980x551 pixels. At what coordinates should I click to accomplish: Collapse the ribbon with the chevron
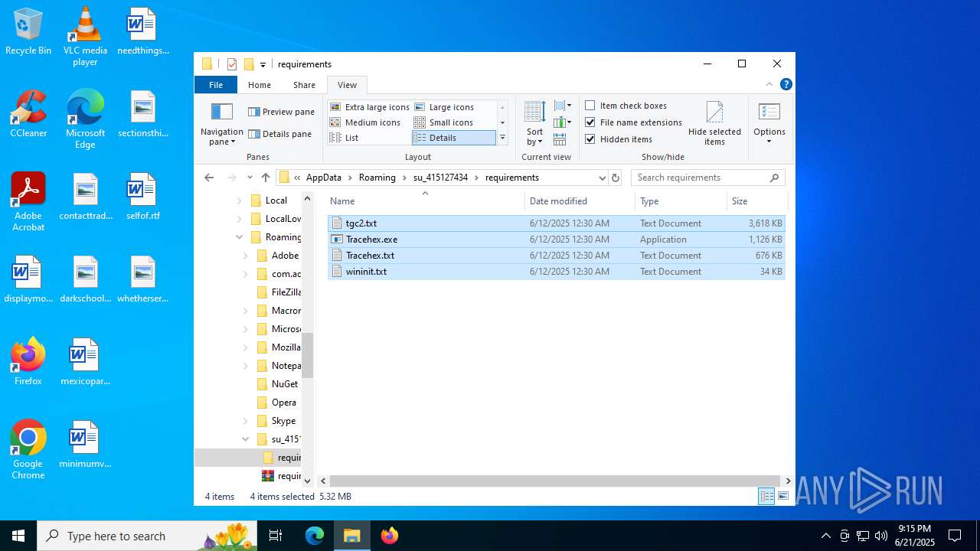pyautogui.click(x=769, y=84)
